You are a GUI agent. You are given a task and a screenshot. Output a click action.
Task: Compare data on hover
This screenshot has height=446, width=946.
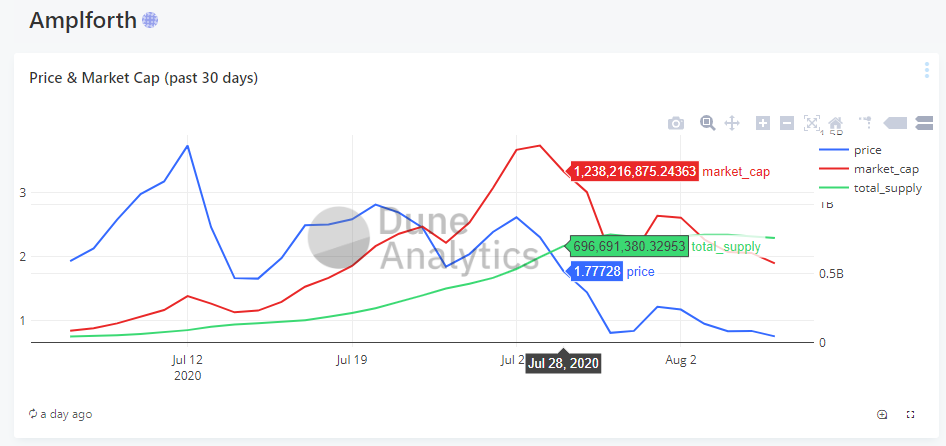(924, 123)
